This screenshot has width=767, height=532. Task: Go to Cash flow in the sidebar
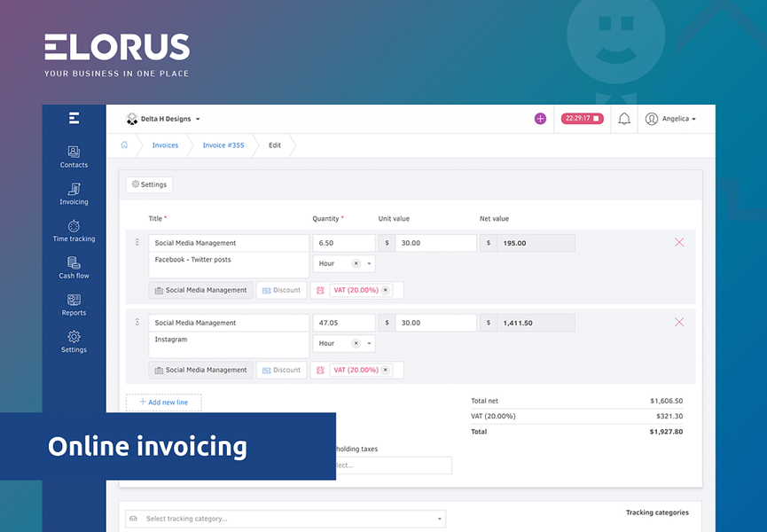pos(74,269)
